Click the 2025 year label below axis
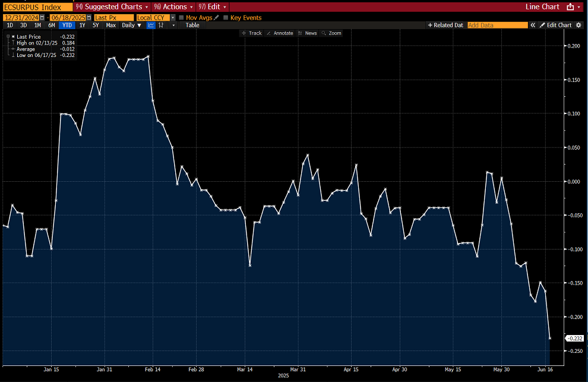Image resolution: width=588 pixels, height=382 pixels. pos(283,375)
